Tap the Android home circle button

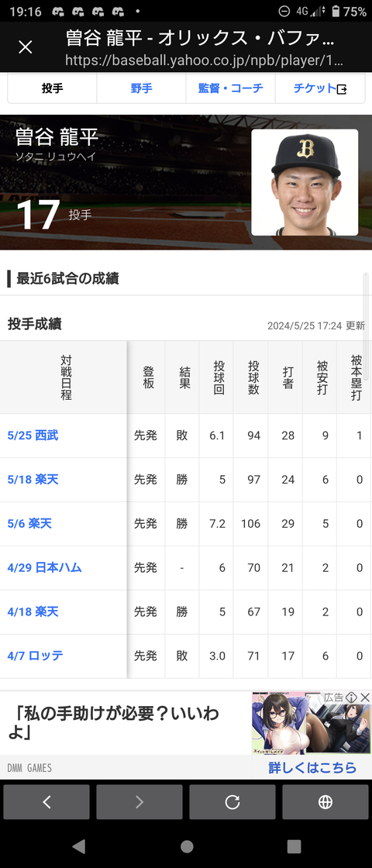pos(187,846)
